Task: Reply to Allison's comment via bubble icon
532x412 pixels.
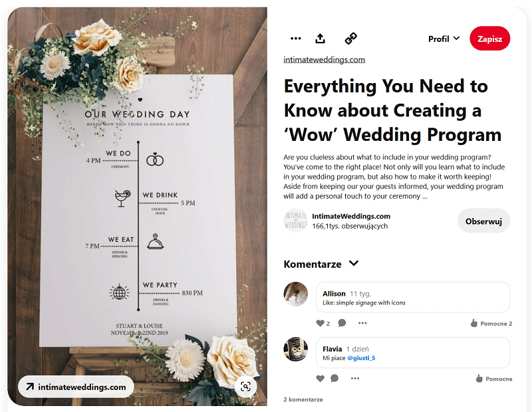Action: [x=342, y=323]
